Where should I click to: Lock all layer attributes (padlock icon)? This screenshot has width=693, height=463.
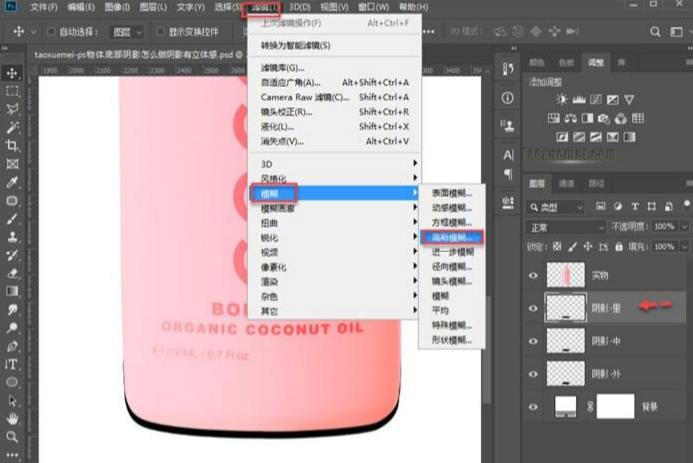(x=619, y=247)
